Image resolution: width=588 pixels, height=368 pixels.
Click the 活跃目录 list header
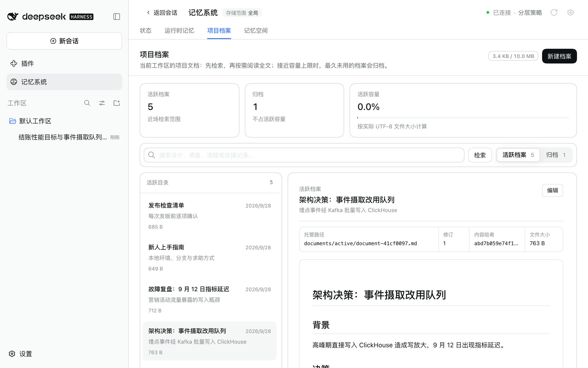point(210,182)
